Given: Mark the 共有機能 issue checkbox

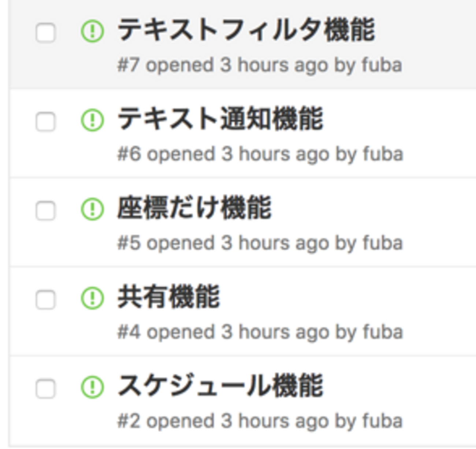Looking at the screenshot, I should pos(46,300).
